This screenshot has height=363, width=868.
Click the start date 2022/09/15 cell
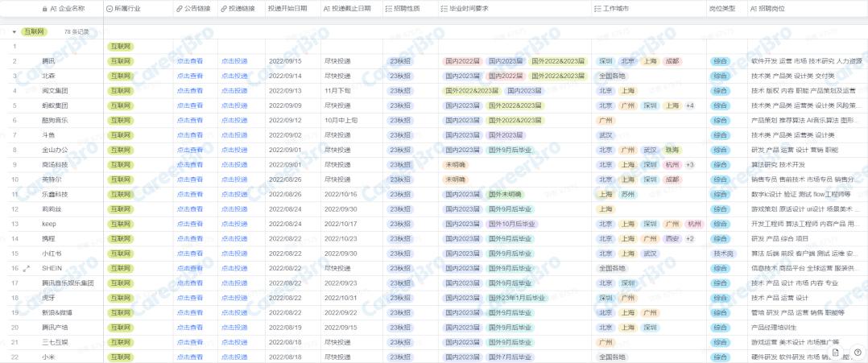[x=285, y=61]
